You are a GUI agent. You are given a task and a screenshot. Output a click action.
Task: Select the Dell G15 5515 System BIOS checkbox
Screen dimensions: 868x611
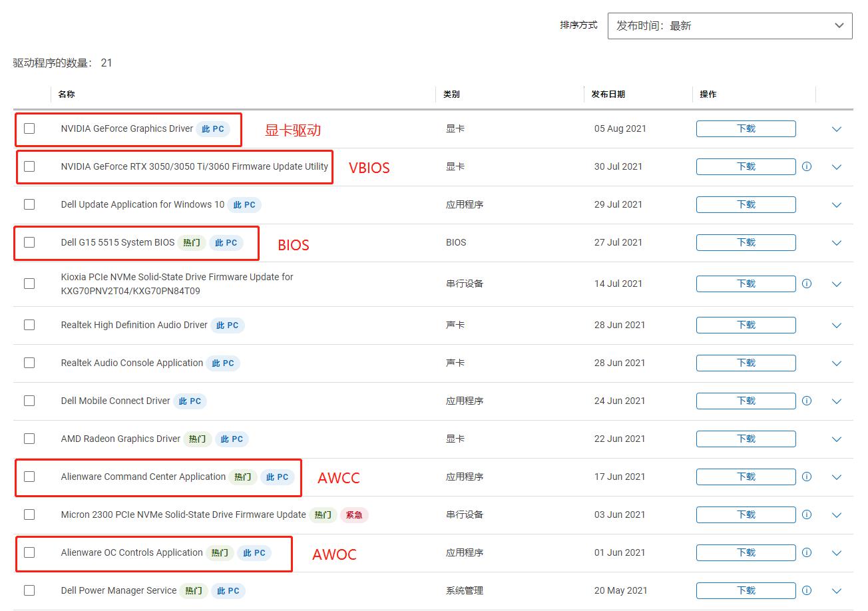(x=29, y=242)
